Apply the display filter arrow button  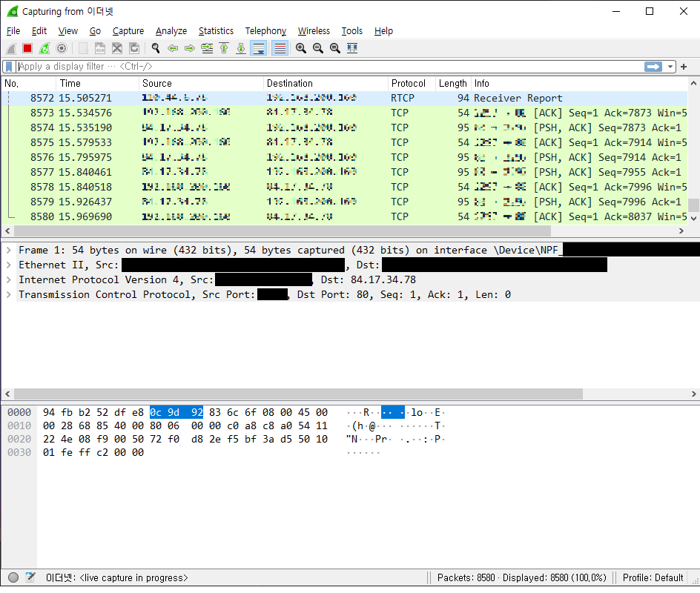pyautogui.click(x=653, y=67)
